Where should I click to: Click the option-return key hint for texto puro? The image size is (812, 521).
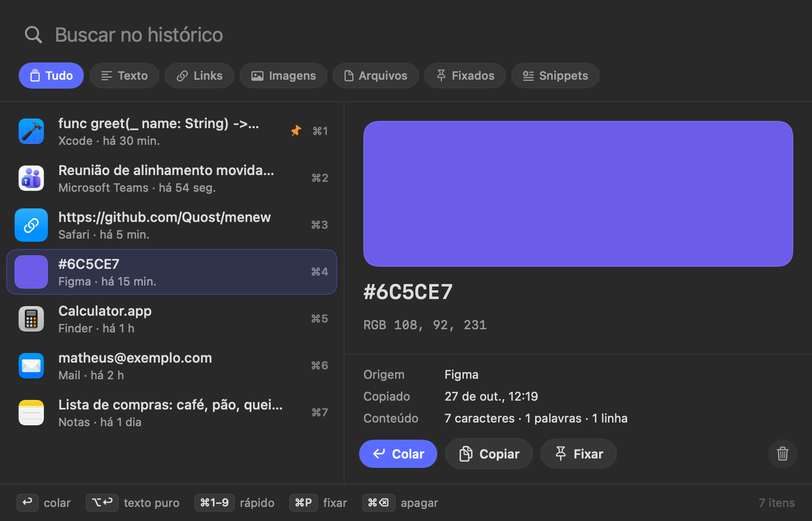point(102,503)
